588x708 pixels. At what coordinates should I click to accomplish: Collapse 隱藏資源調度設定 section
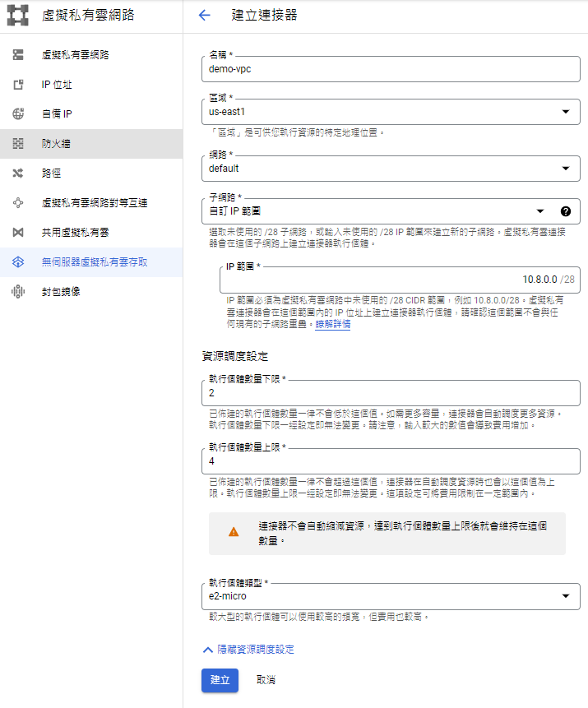click(x=248, y=650)
